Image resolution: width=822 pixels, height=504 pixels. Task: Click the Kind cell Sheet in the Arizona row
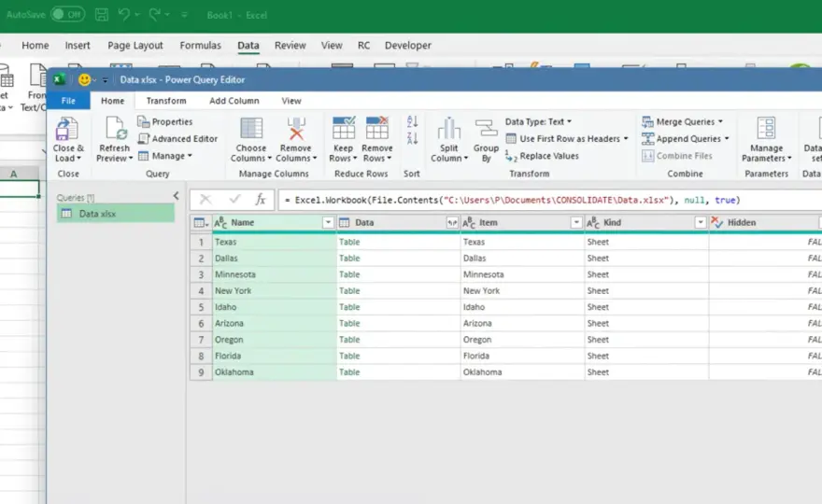646,323
